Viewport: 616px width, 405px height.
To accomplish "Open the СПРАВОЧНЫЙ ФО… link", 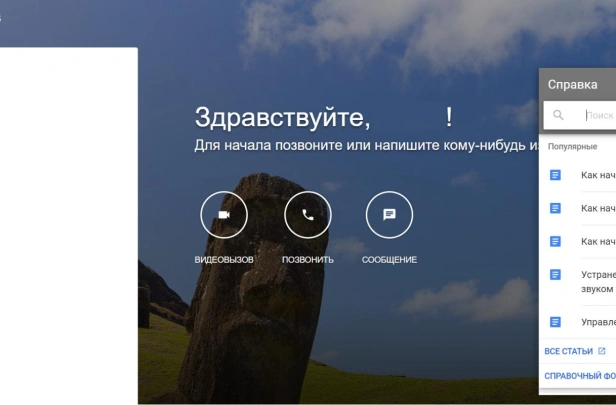I will tap(580, 376).
